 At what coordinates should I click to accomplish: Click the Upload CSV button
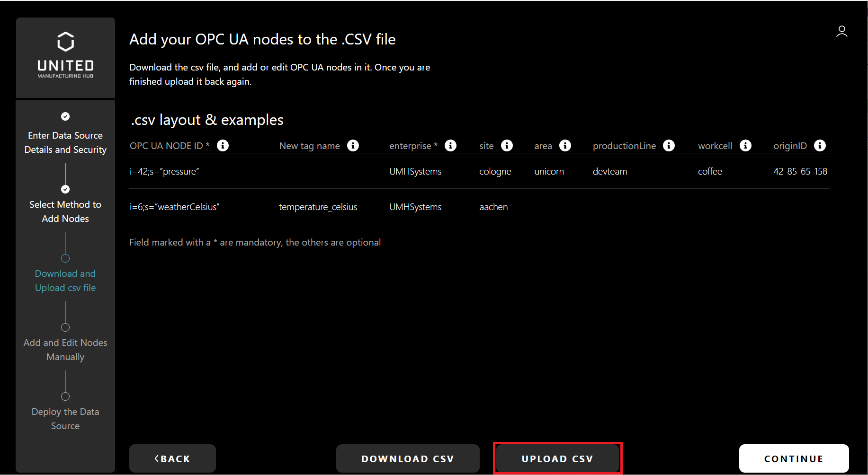(x=557, y=458)
